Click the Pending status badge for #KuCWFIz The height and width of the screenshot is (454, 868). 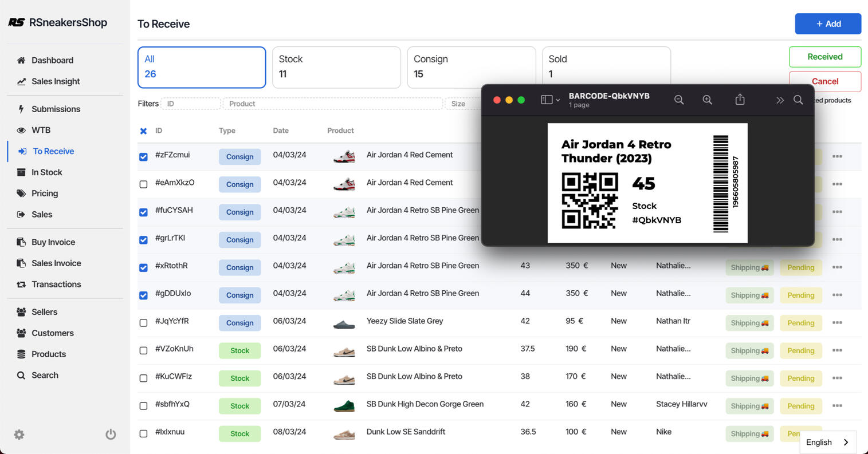[800, 378]
